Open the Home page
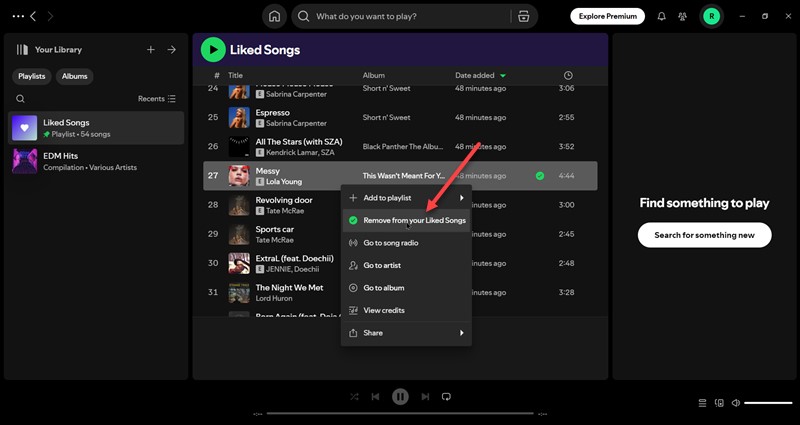800x425 pixels. tap(274, 16)
